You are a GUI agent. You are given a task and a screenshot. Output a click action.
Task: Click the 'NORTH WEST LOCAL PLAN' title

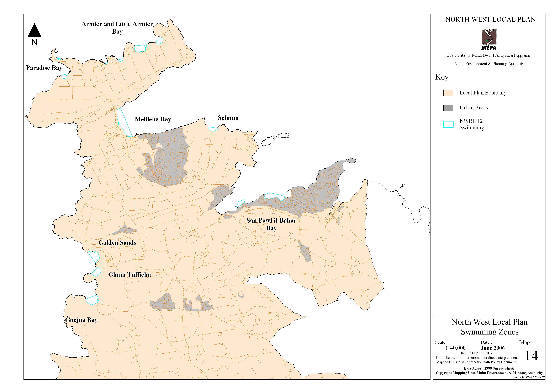pyautogui.click(x=490, y=20)
